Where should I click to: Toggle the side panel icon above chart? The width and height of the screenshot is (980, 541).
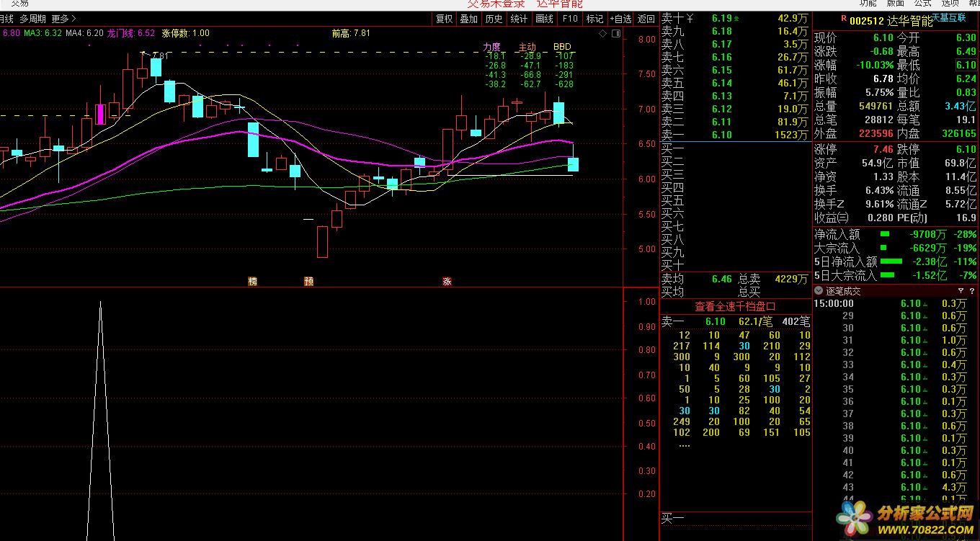tap(615, 33)
